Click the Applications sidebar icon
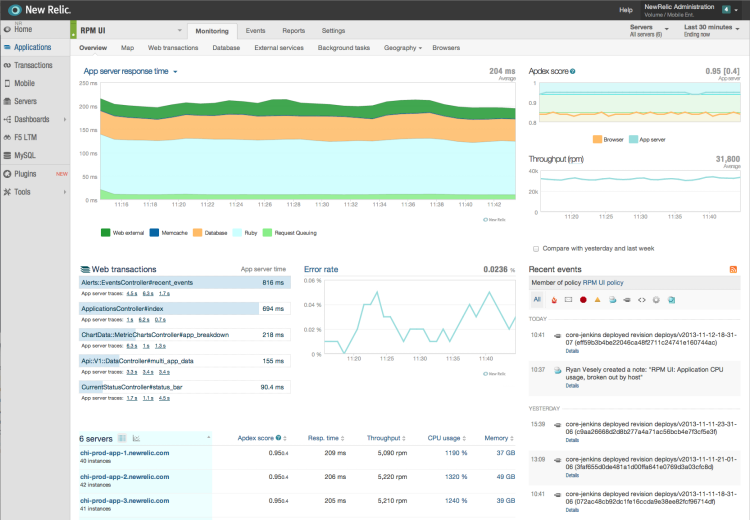Screen dimensions: 750x520 coord(7,47)
